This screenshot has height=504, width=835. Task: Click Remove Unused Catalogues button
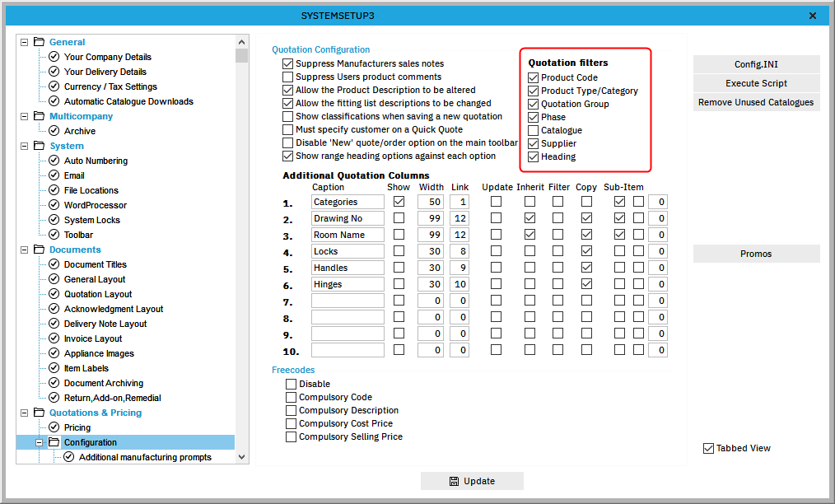[x=756, y=102]
